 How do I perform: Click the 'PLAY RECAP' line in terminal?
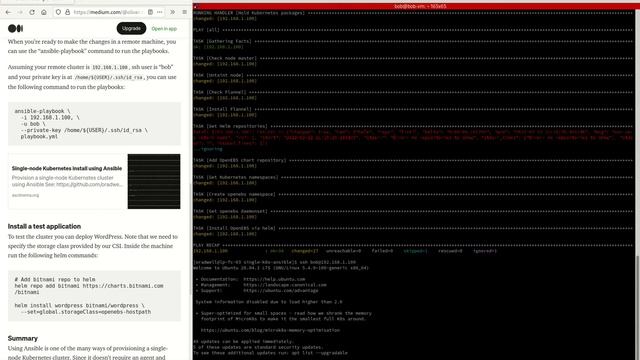click(x=412, y=246)
